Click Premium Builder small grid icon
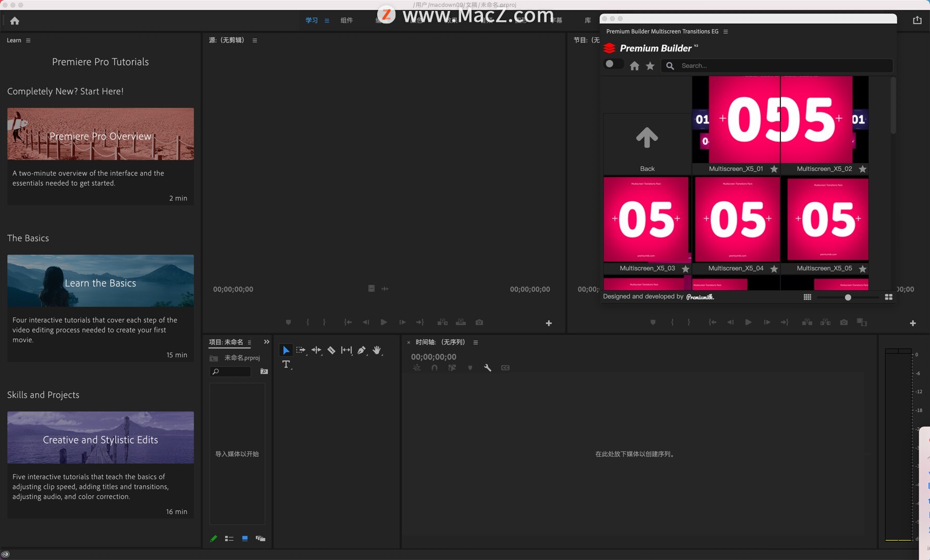The image size is (930, 560). (807, 297)
